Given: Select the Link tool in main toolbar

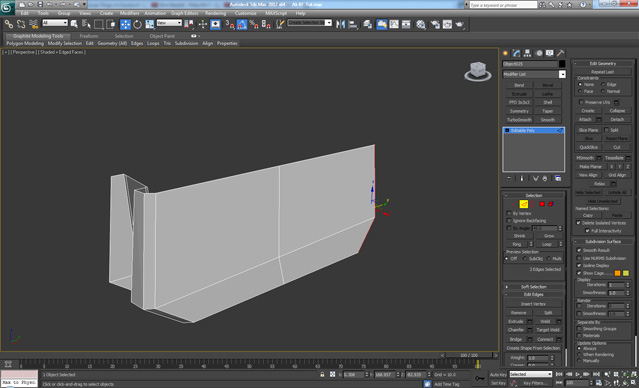Looking at the screenshot, I should click(9, 24).
